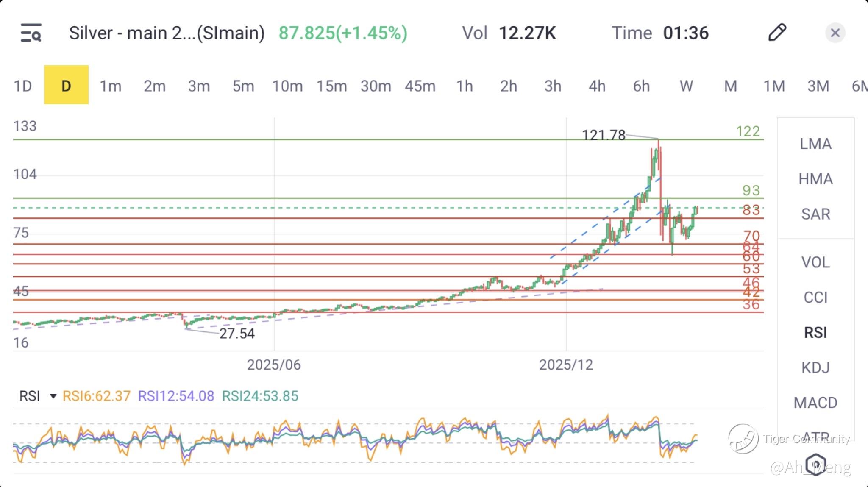
Task: Tap the 121.78 high price label
Action: point(604,135)
